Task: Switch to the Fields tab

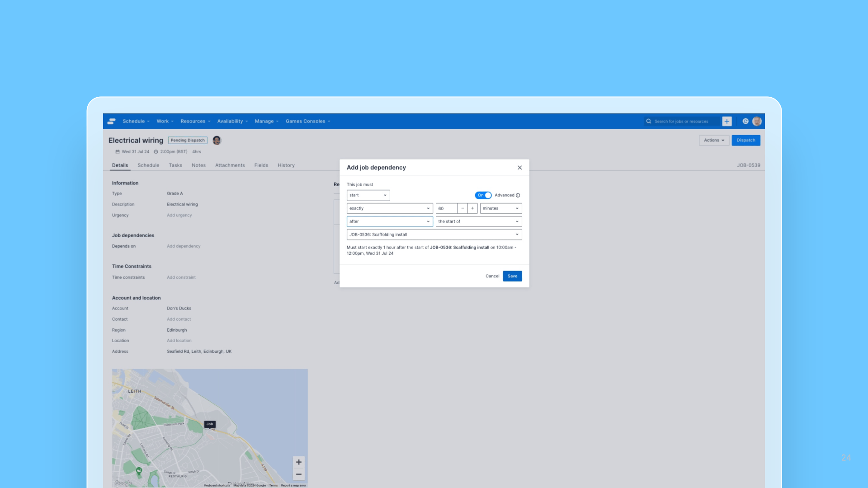Action: point(261,165)
